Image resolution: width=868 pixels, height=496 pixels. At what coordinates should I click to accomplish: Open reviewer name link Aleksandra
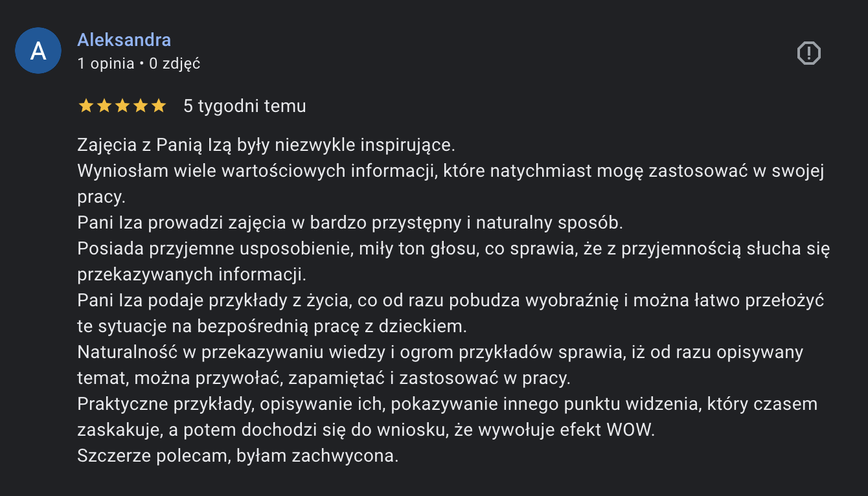124,39
